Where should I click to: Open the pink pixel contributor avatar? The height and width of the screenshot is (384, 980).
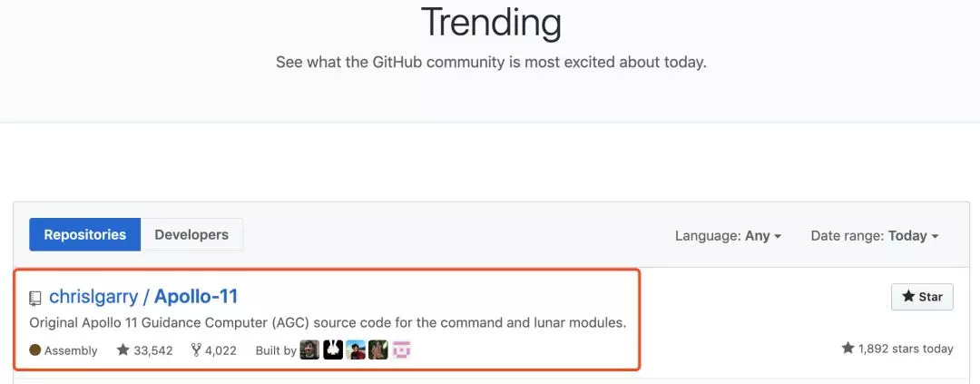[402, 350]
